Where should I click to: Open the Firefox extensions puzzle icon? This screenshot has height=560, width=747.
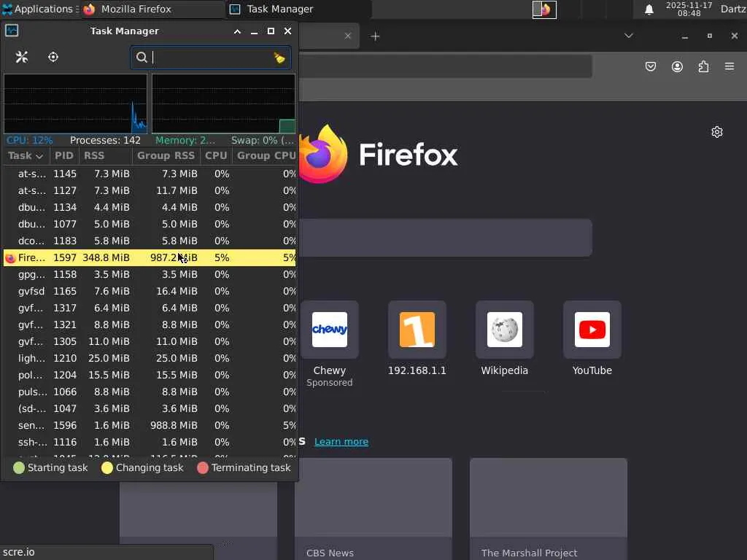tap(703, 66)
